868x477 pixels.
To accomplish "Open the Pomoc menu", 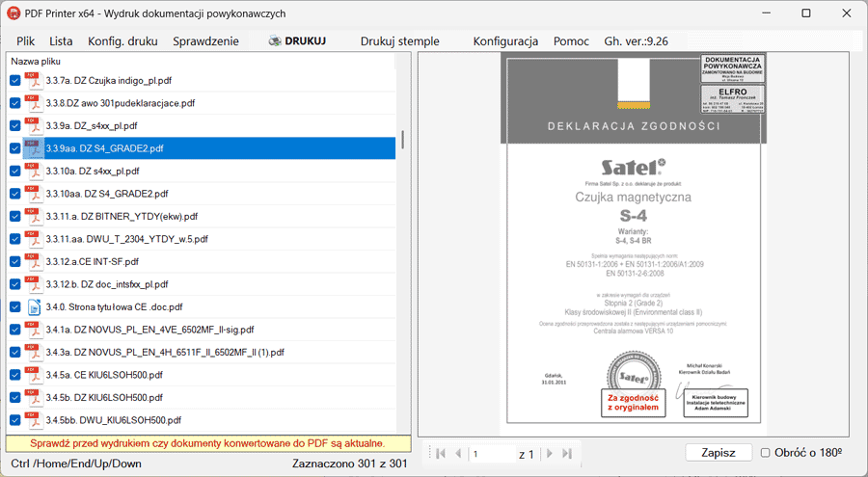I will pyautogui.click(x=572, y=41).
